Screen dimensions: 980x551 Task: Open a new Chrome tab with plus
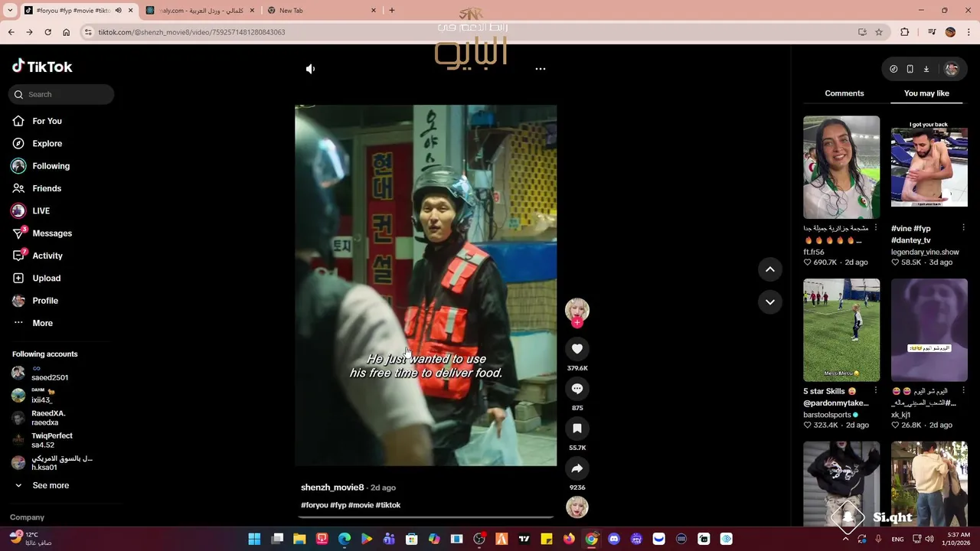pyautogui.click(x=392, y=11)
